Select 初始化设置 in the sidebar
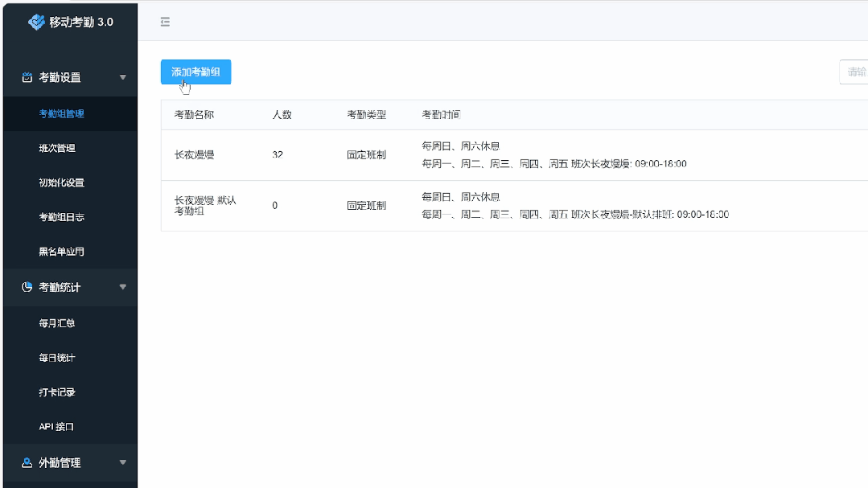 tap(63, 182)
